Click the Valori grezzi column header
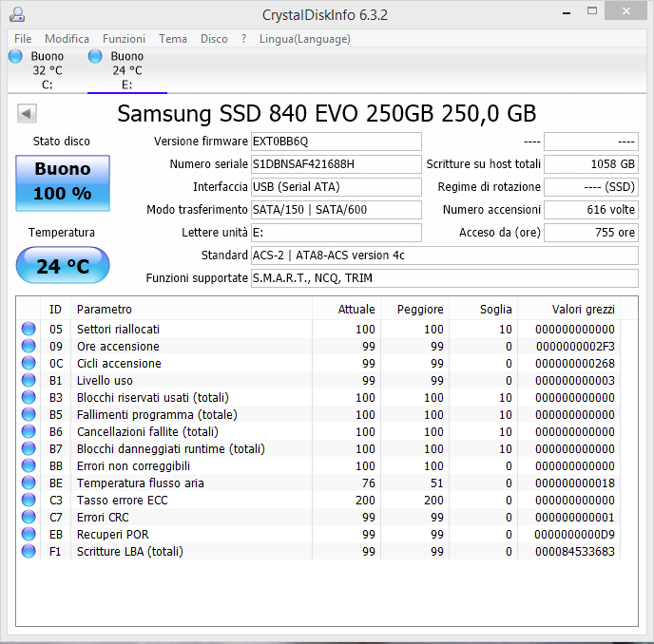 (568, 310)
